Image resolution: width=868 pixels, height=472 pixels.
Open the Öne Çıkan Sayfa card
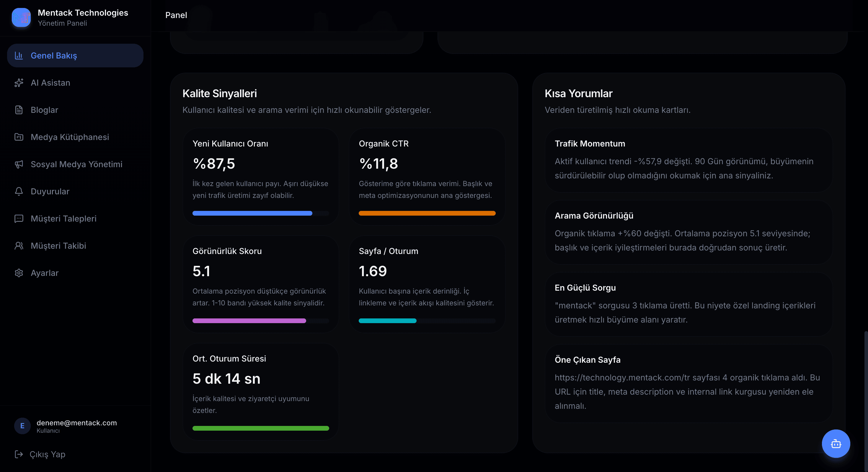pos(689,384)
